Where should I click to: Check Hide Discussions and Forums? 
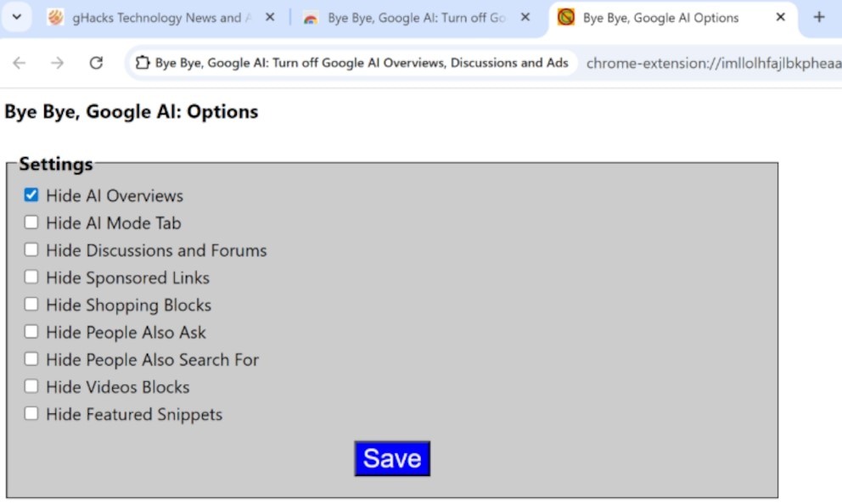tap(31, 249)
